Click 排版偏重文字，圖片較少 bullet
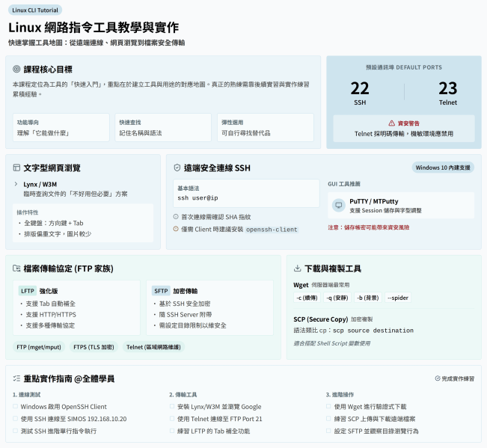The image size is (487, 448). click(58, 234)
